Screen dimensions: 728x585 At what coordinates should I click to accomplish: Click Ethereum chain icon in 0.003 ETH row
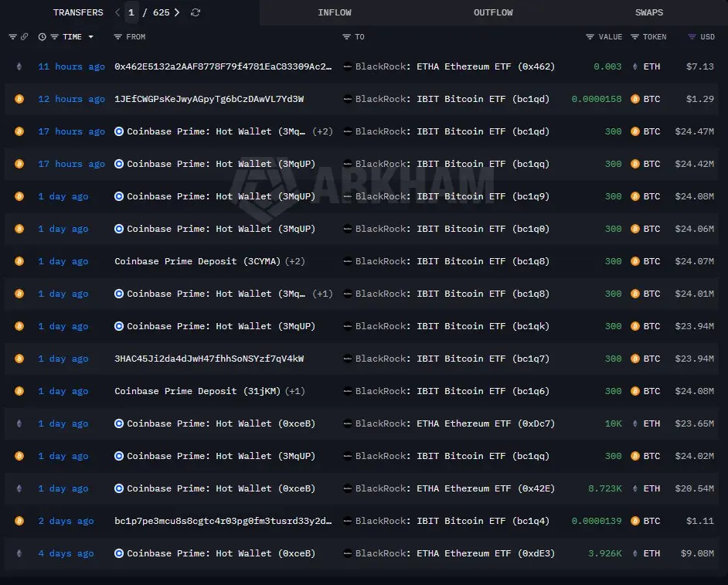coord(19,66)
